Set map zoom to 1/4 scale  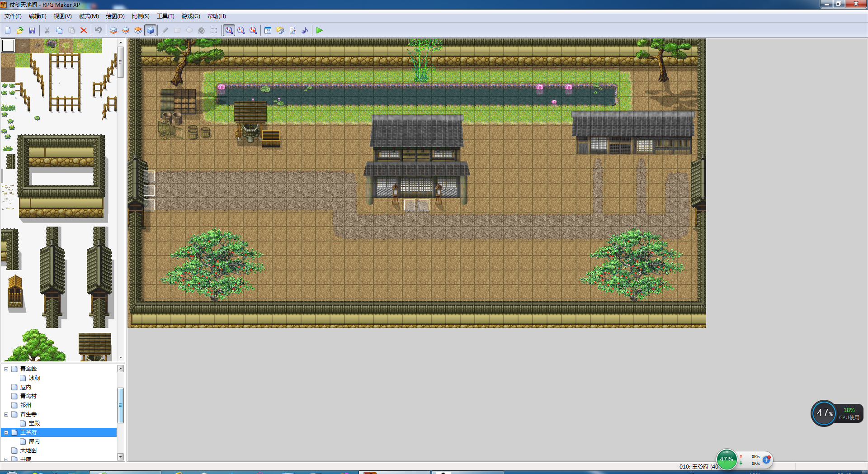coord(253,30)
